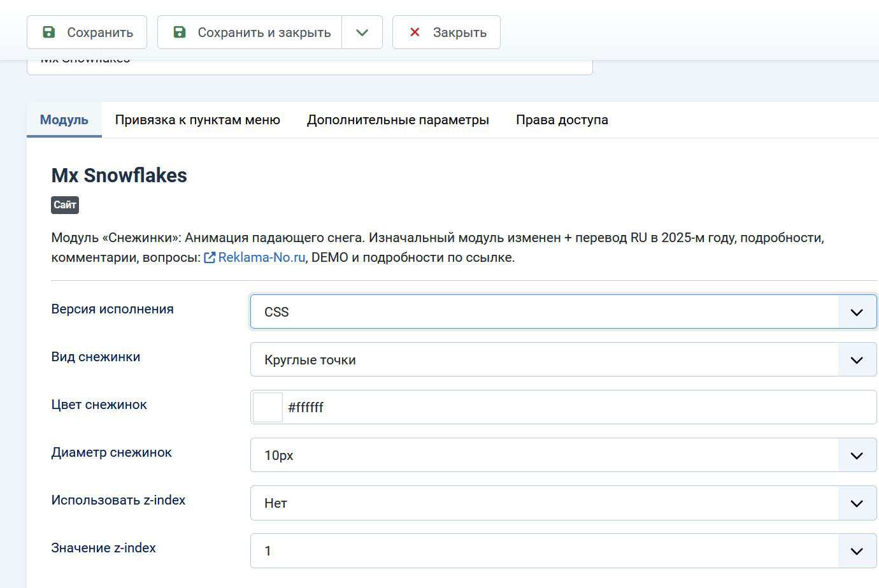Click the Закрыть button

(x=447, y=32)
